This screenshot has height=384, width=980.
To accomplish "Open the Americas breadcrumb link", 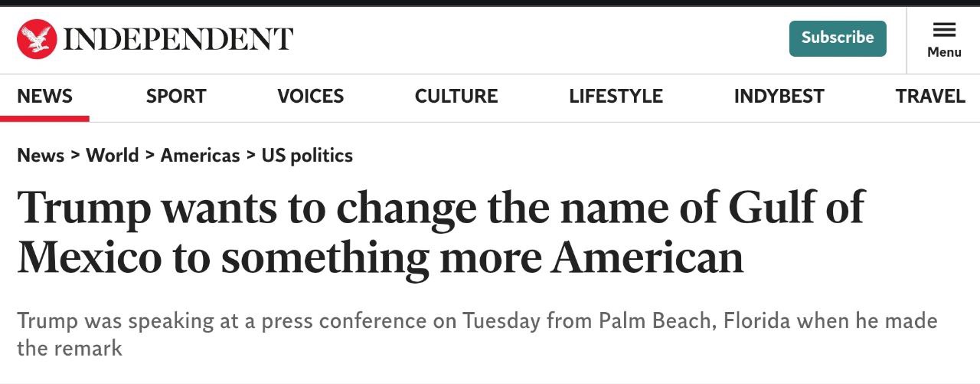I will pos(200,156).
